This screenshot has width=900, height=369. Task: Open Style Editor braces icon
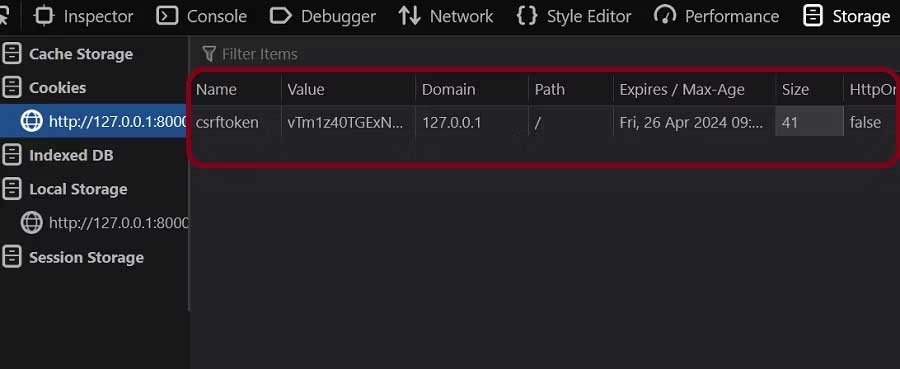pyautogui.click(x=527, y=16)
